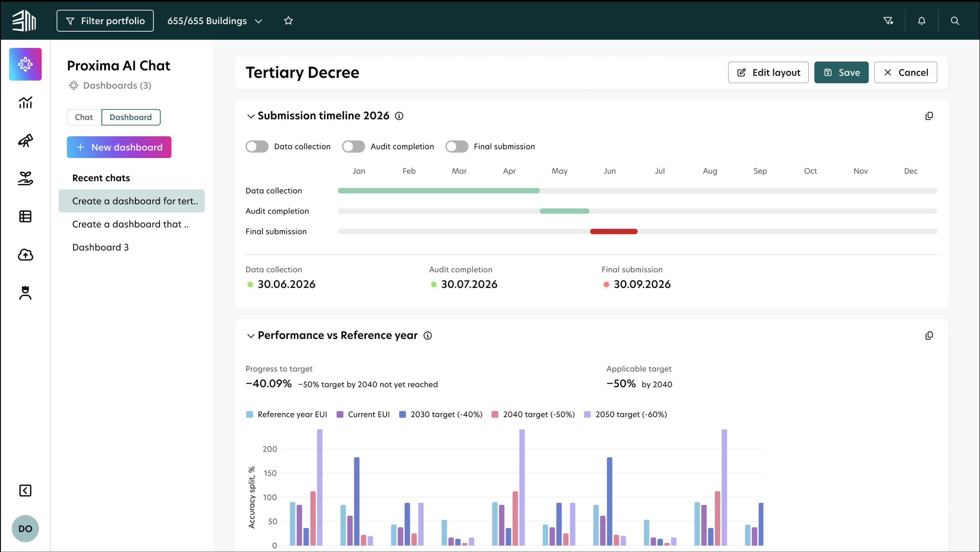Screen dimensions: 980x552
Task: Click the 2030 target (-40%) legend swatch
Action: coord(403,415)
